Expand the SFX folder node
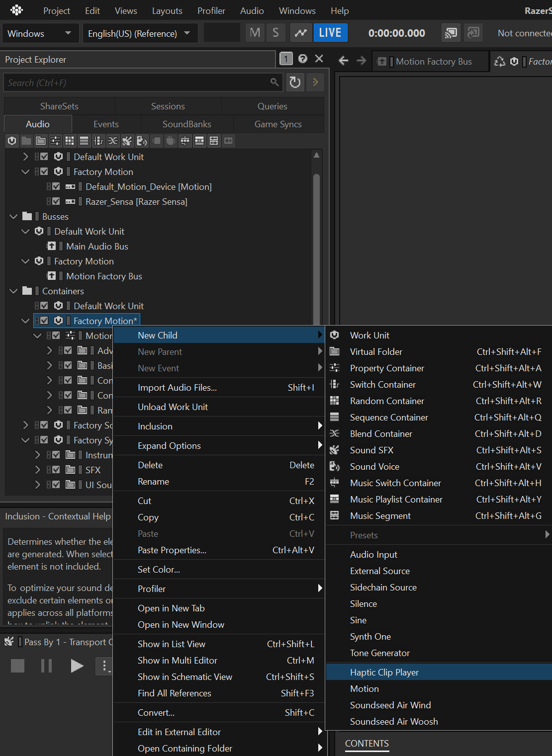552x756 pixels. point(37,470)
